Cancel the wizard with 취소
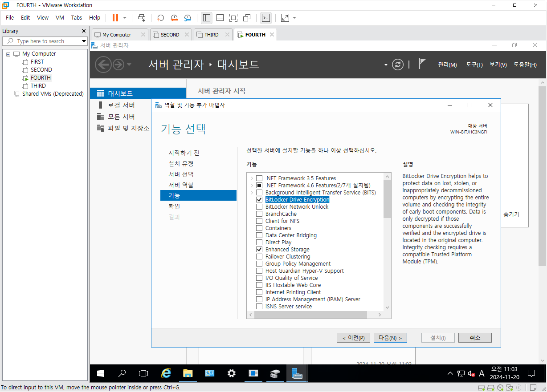The image size is (547, 392). click(475, 338)
